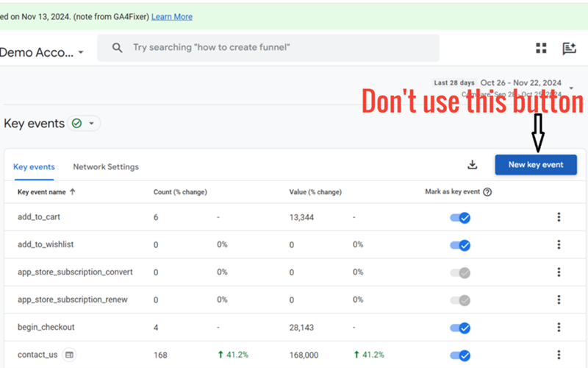Image resolution: width=588 pixels, height=368 pixels.
Task: Sort by Key event name arrow
Action: (x=72, y=191)
